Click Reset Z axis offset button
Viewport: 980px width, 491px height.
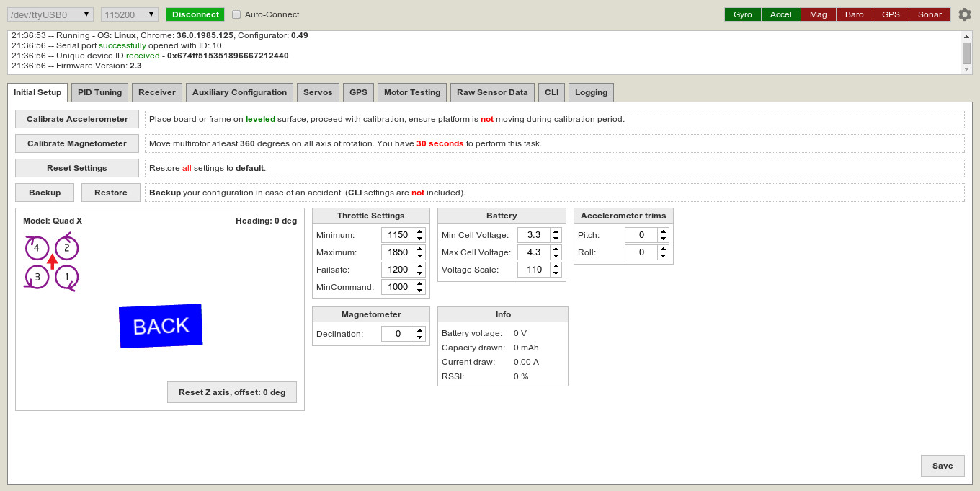(232, 392)
